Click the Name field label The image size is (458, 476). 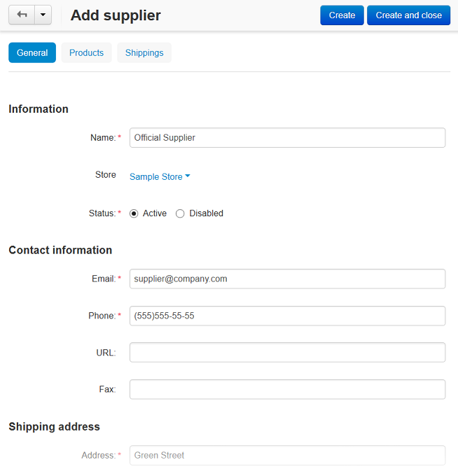click(x=103, y=137)
